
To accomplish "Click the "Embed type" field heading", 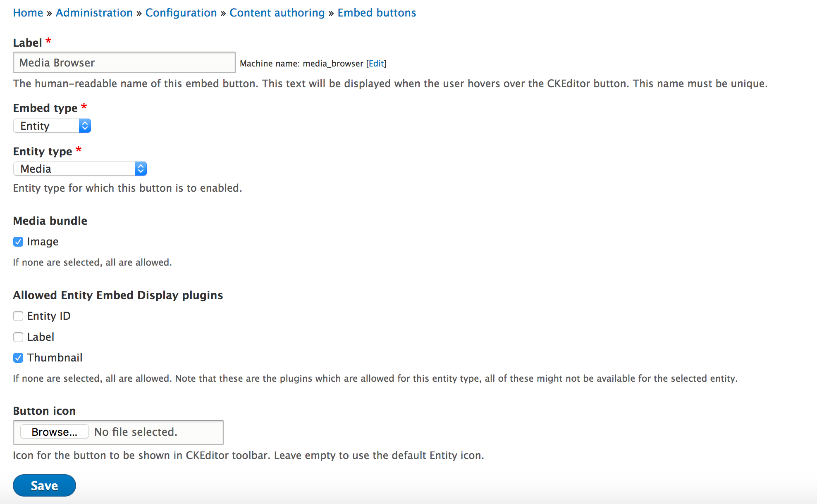I will (45, 108).
